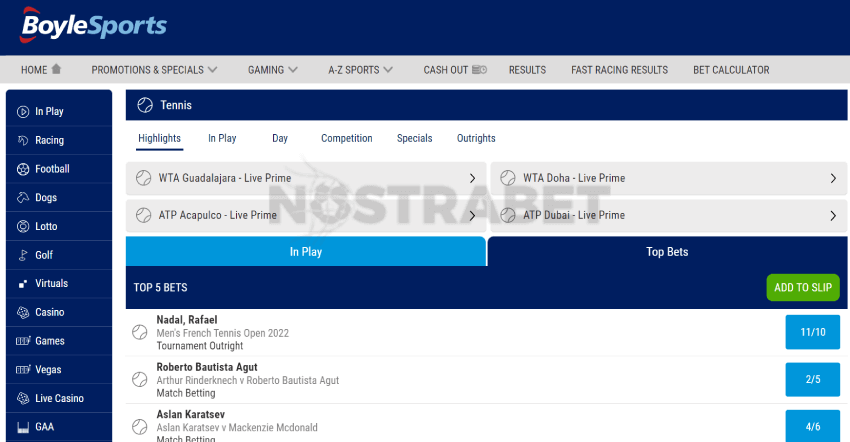Open the Specials tab
The height and width of the screenshot is (442, 850).
(x=415, y=138)
